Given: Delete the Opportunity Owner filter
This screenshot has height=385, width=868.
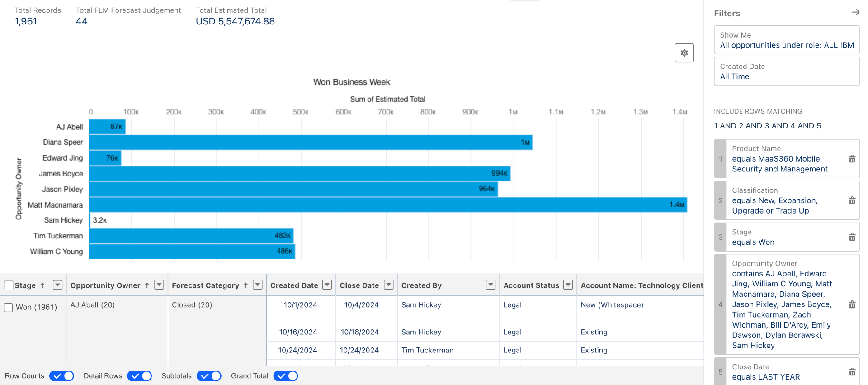Looking at the screenshot, I should 852,304.
